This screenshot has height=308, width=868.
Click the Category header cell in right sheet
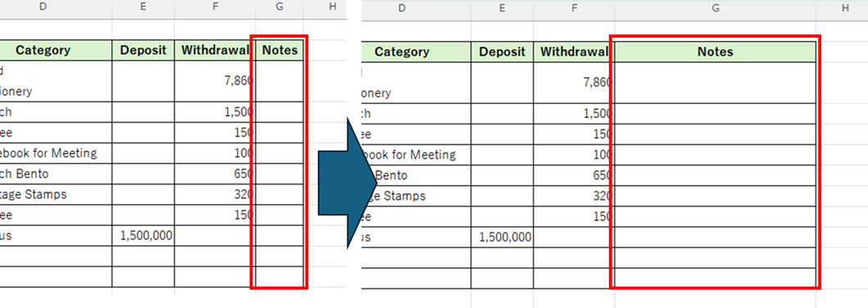point(416,52)
